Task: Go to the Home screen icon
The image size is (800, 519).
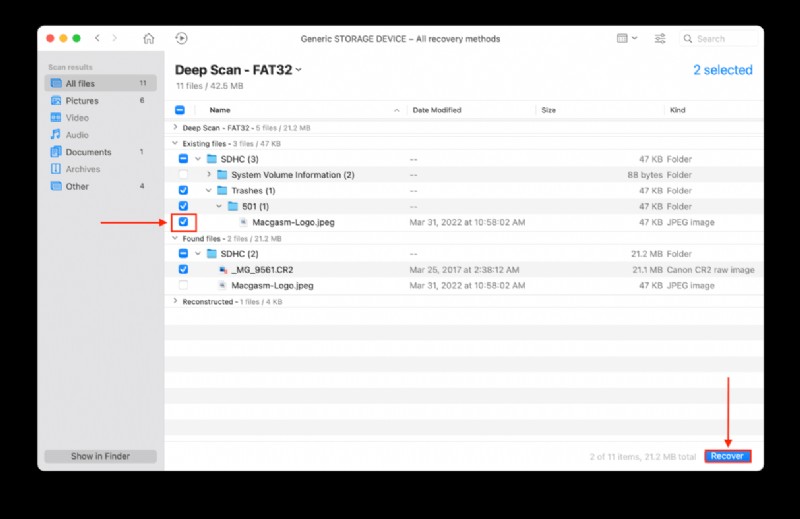Action: 148,38
